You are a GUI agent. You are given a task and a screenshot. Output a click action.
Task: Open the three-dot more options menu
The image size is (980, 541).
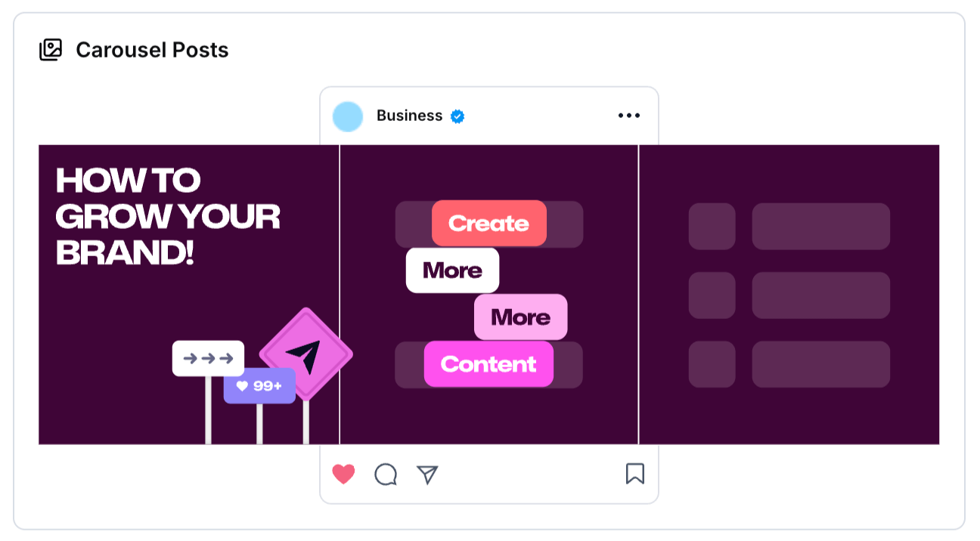click(629, 116)
